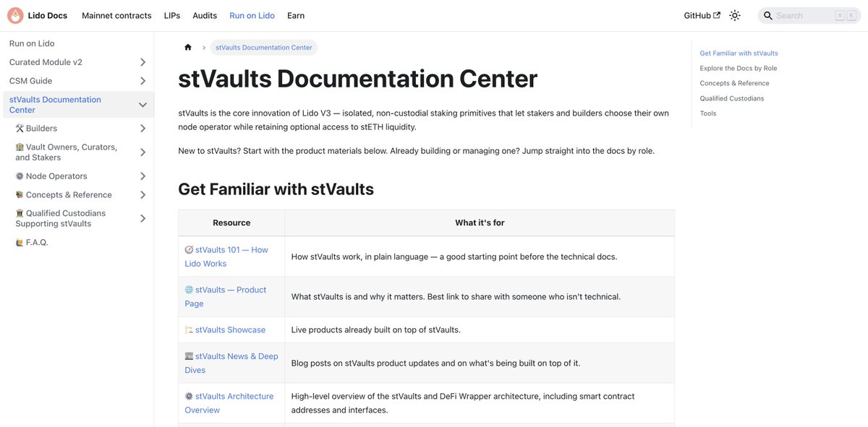Open stVaults Architecture Overview link

229,403
